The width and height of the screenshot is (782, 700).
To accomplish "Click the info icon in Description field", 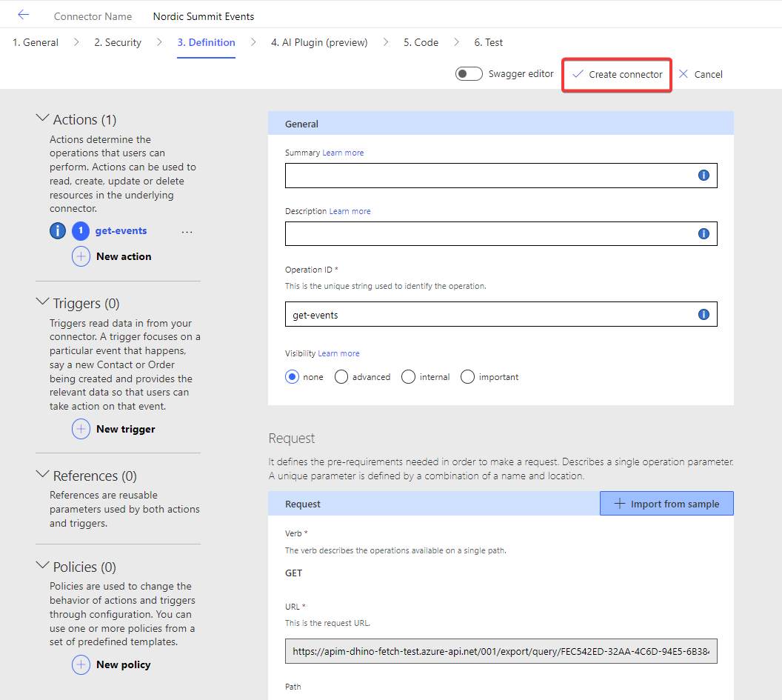I will [x=704, y=233].
